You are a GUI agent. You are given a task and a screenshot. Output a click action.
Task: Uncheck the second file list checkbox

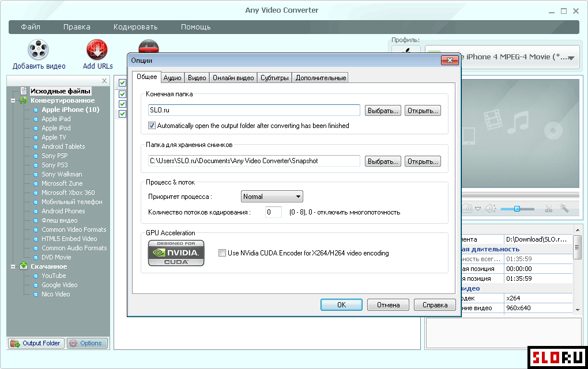tap(122, 94)
